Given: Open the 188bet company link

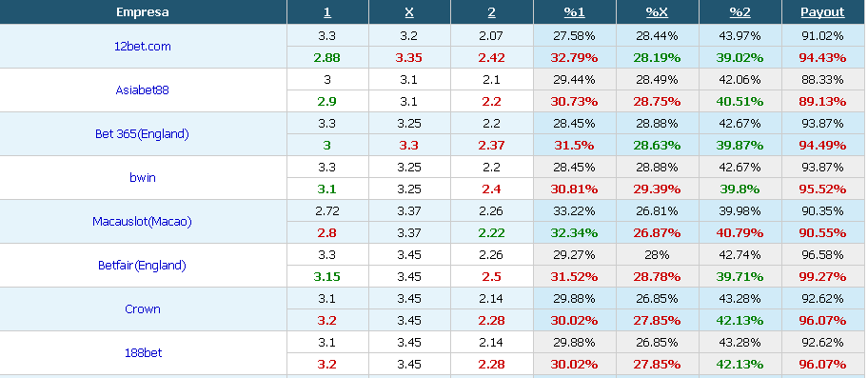Looking at the screenshot, I should coord(142,352).
